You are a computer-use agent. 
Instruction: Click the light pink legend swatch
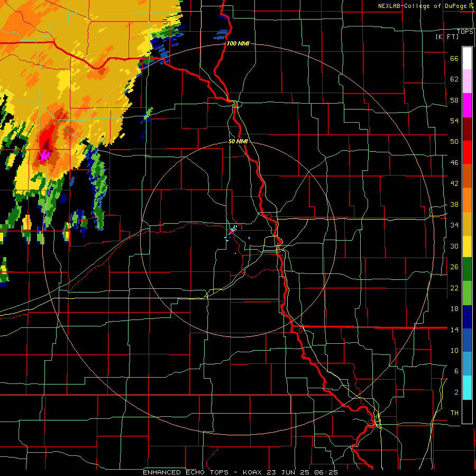pyautogui.click(x=467, y=81)
